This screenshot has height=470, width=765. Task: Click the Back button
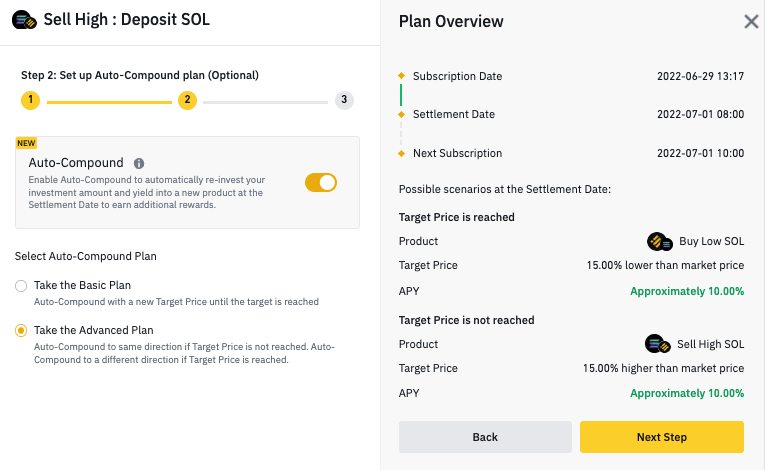[485, 437]
